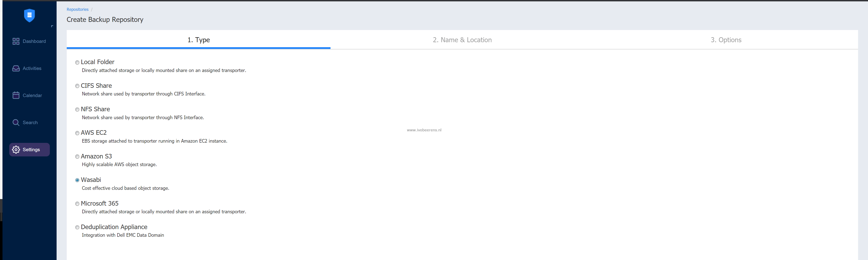
Task: Open the Calendar menu item
Action: coord(29,95)
